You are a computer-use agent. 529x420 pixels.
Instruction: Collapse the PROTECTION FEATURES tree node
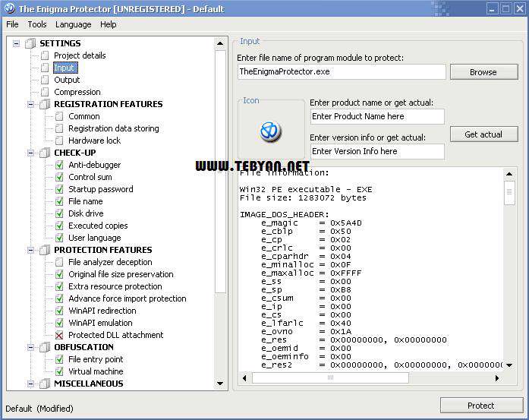[31, 250]
